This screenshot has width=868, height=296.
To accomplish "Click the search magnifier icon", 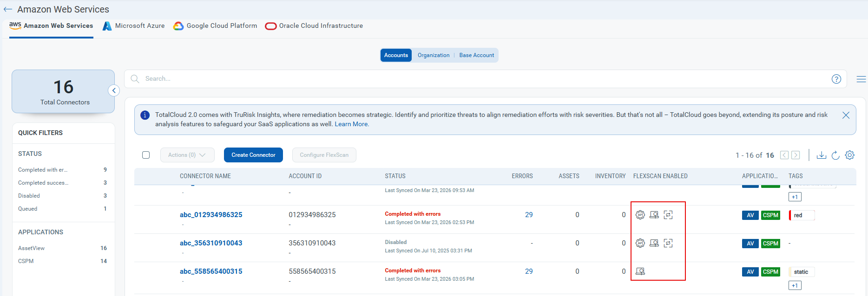I will [135, 79].
